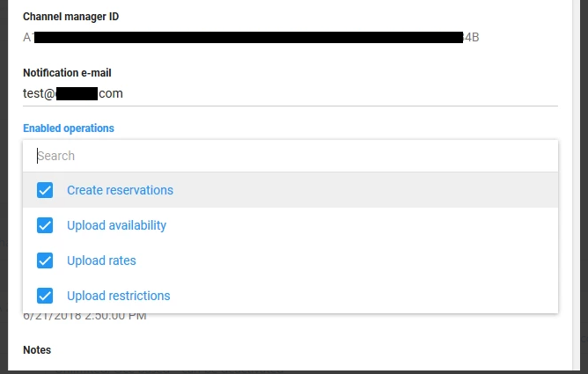Untick the Upload restrictions checkbox
This screenshot has height=374, width=588.
pyautogui.click(x=45, y=296)
